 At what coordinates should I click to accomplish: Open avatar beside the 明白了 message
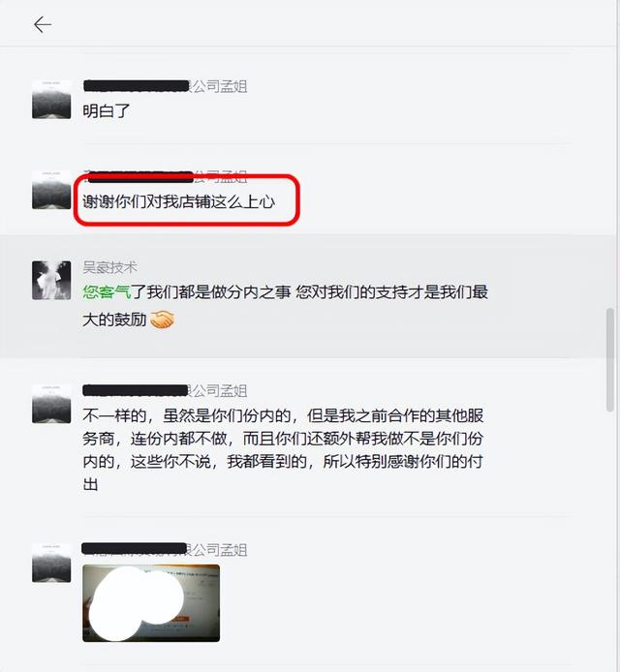[x=51, y=100]
